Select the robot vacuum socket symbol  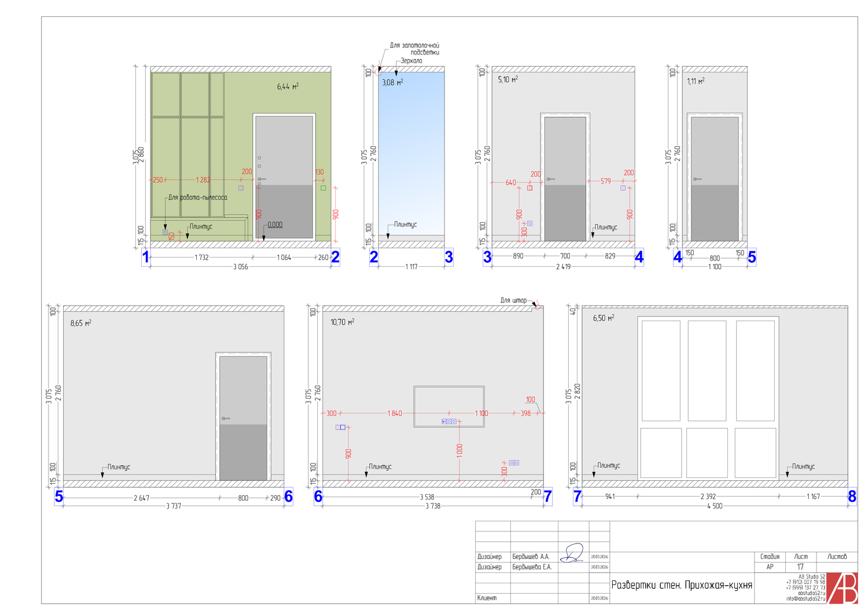[x=165, y=232]
